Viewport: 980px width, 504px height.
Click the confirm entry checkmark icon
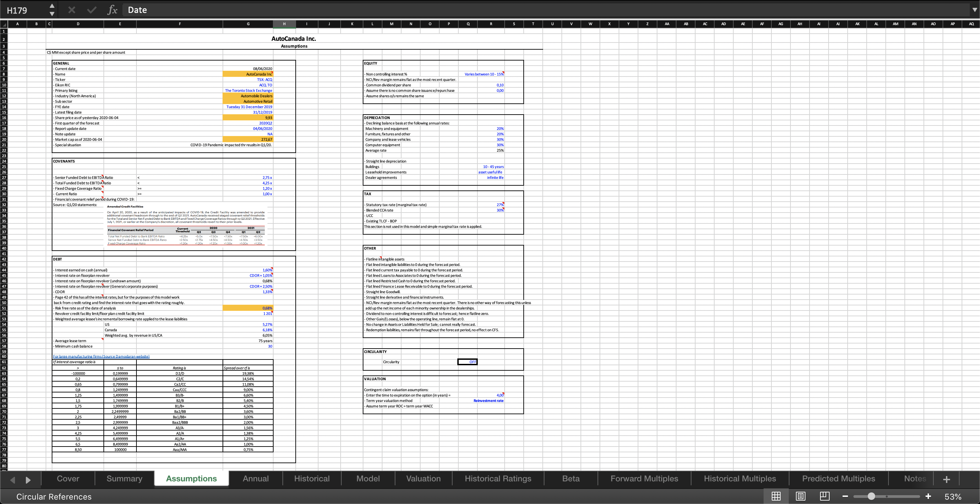92,10
